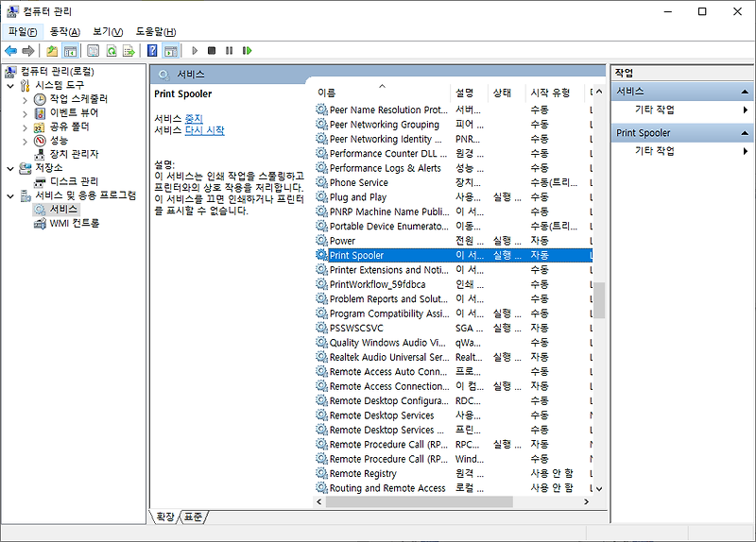Click the horizontal scrollbar thumb
The image size is (756, 542).
tap(420, 501)
